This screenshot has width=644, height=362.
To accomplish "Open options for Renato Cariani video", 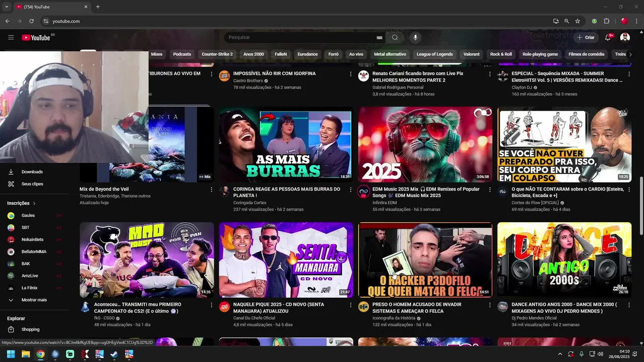I will (x=490, y=74).
